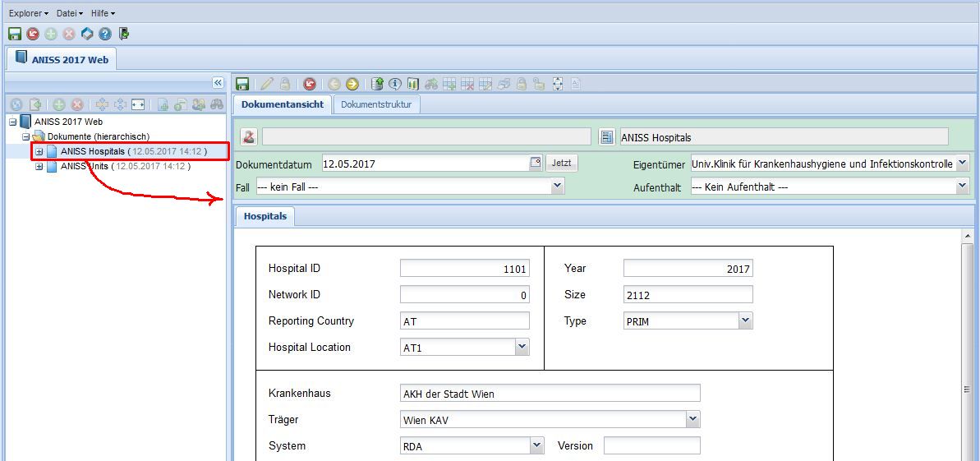Expand the ANISS Units tree node

pyautogui.click(x=39, y=167)
